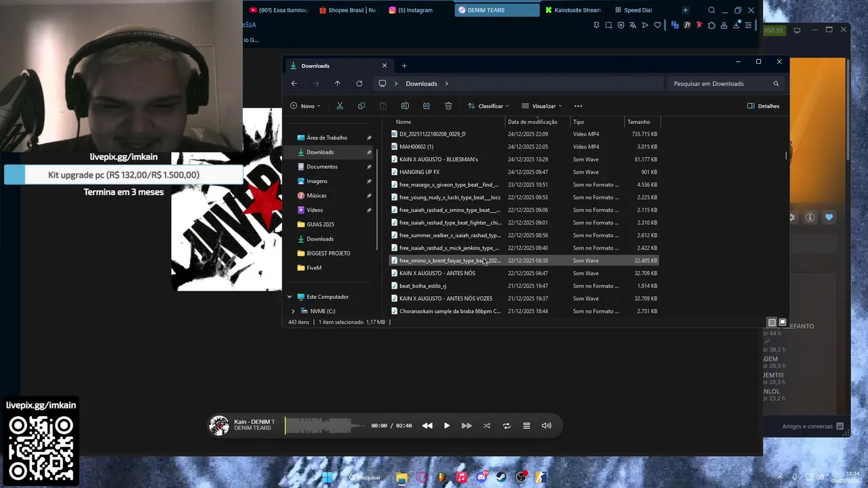
Task: Open File Explorer from the taskbar
Action: pyautogui.click(x=402, y=477)
